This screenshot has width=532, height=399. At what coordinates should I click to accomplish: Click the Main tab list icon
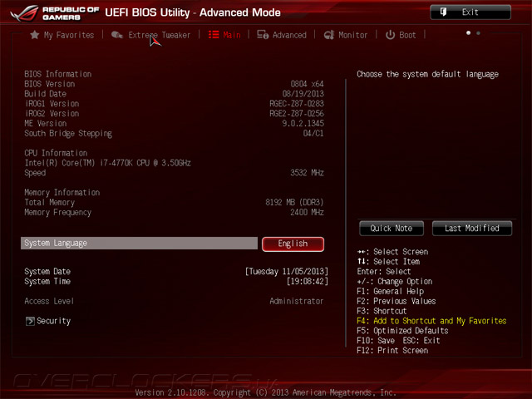click(214, 35)
